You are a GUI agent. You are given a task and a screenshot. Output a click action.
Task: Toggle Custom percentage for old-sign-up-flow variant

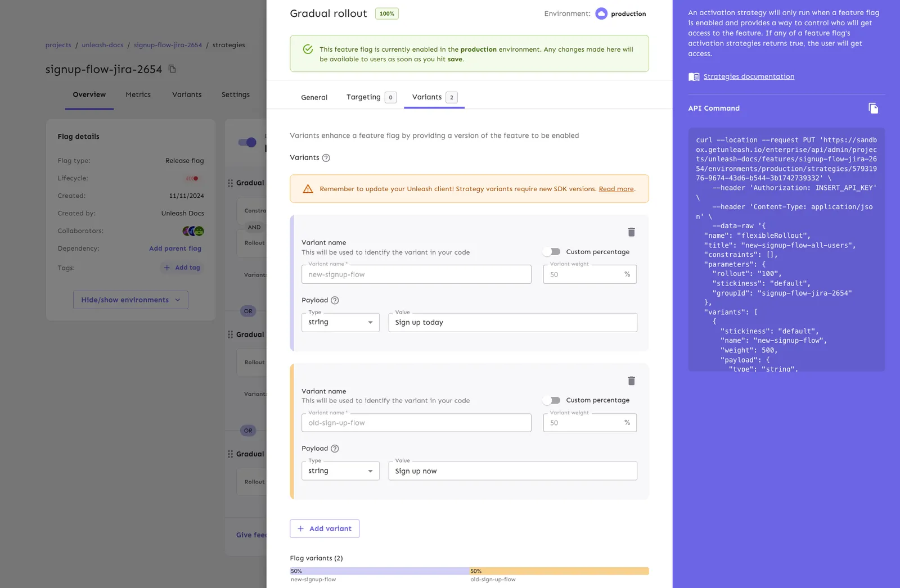coord(552,400)
